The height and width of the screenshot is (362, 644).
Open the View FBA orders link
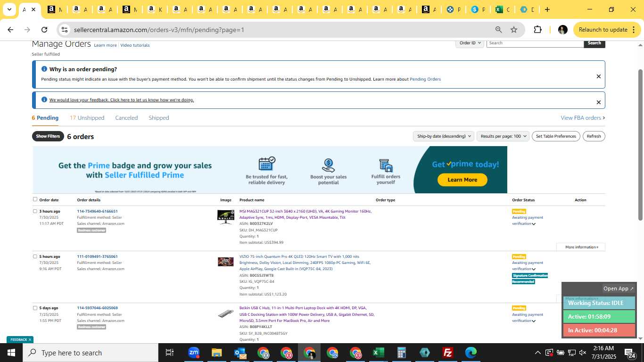tap(583, 118)
